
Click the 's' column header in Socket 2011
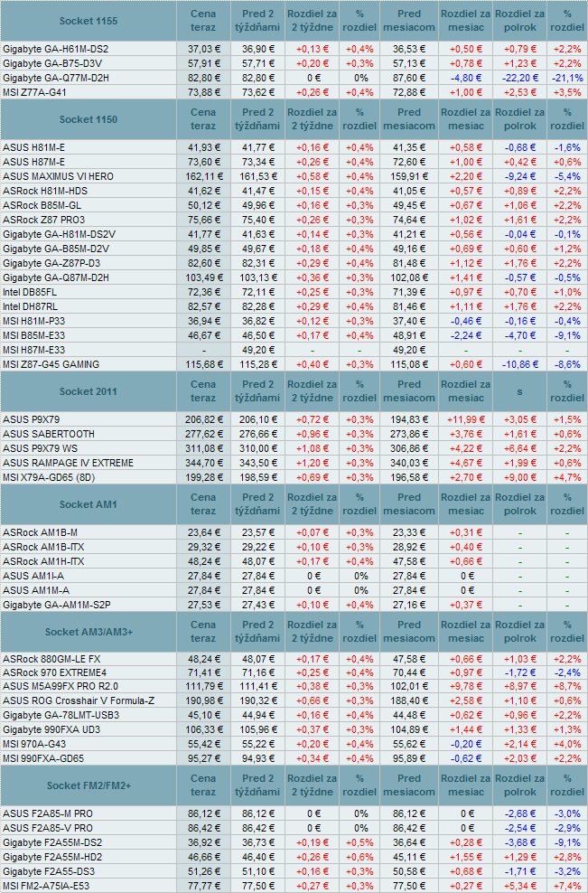519,391
